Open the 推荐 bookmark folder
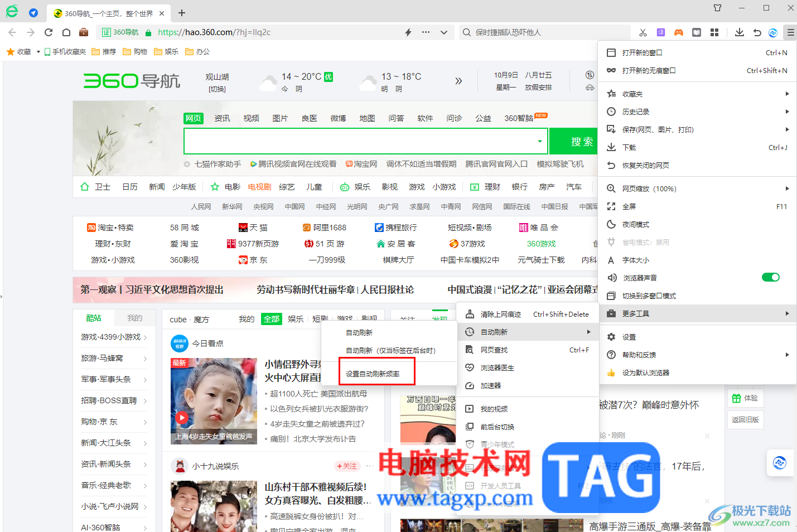The width and height of the screenshot is (797, 532). point(104,52)
